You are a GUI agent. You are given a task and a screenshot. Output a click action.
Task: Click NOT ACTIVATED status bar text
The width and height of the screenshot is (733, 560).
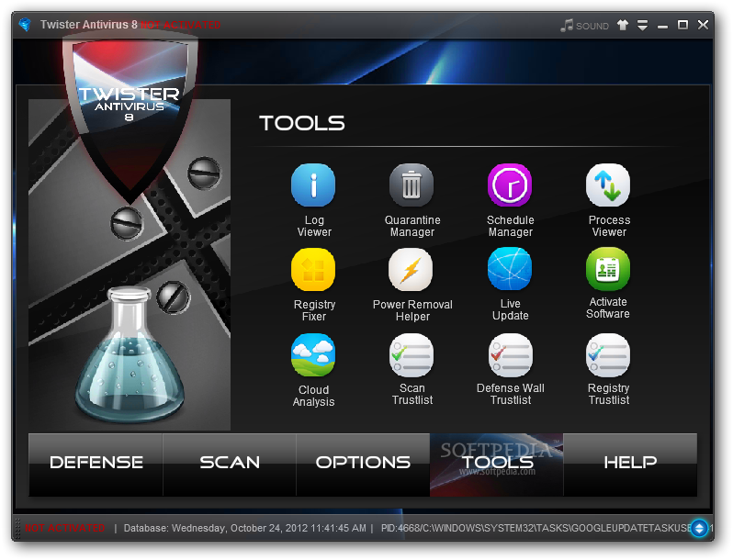64,528
